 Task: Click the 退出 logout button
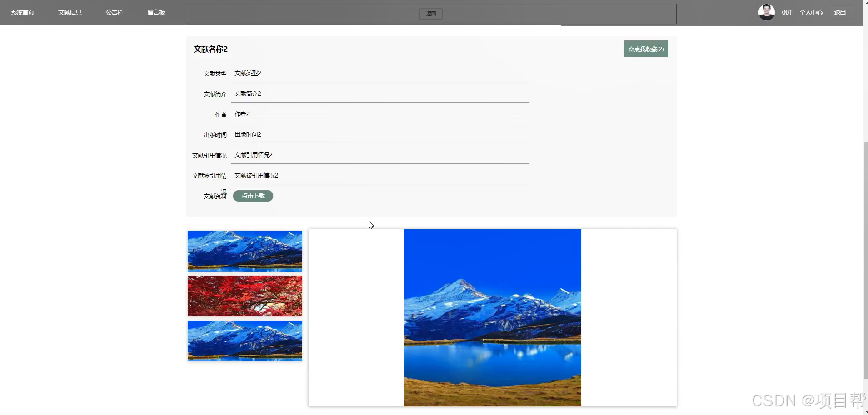(x=840, y=13)
